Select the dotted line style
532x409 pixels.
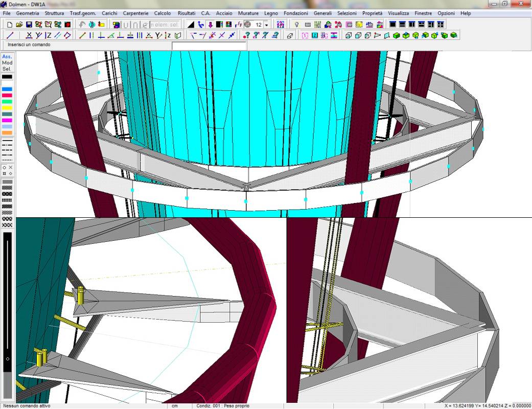[7, 160]
